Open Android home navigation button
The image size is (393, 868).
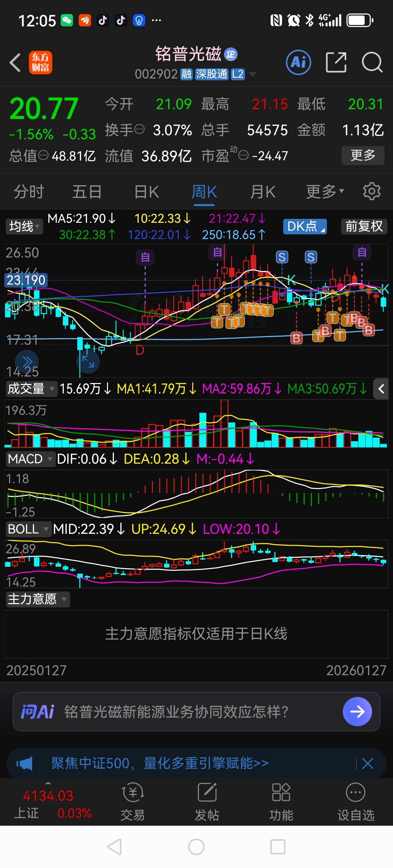coord(196,847)
